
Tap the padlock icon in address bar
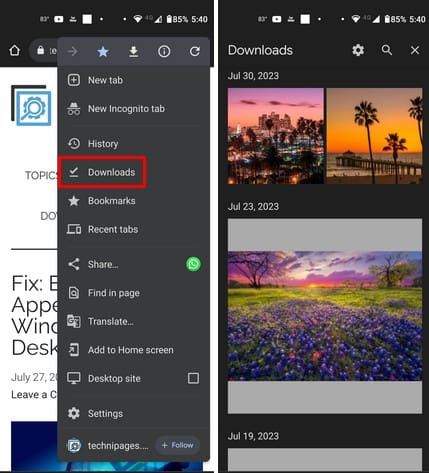41,50
